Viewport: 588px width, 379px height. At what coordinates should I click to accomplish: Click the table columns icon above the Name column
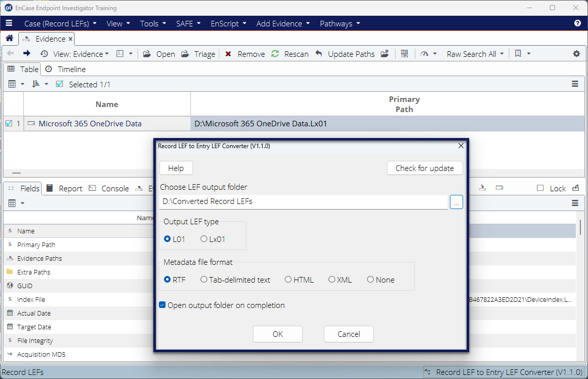pos(12,84)
